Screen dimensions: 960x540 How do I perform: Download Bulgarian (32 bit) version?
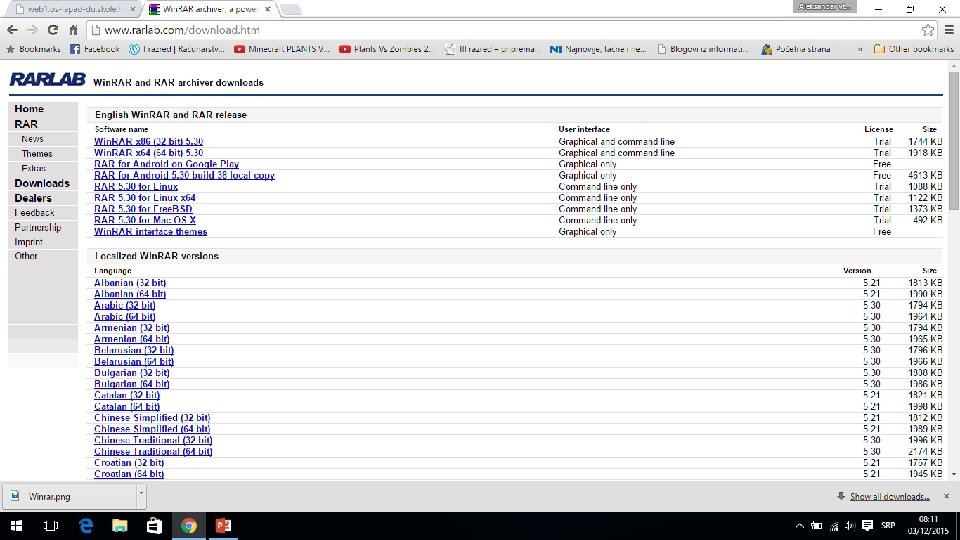pyautogui.click(x=132, y=373)
